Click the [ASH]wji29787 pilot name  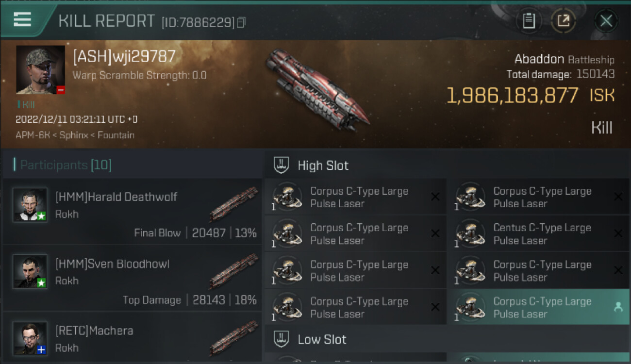(124, 57)
